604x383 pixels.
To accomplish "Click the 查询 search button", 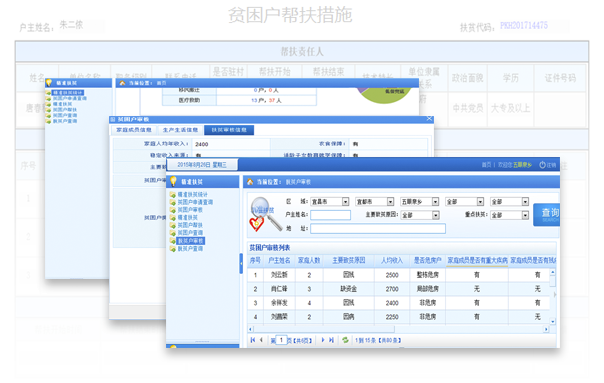I will [x=547, y=215].
